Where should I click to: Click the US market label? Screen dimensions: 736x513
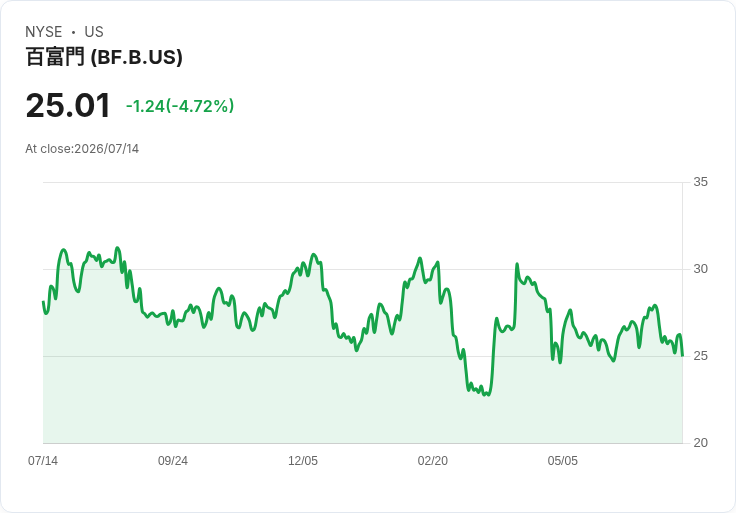tap(94, 32)
